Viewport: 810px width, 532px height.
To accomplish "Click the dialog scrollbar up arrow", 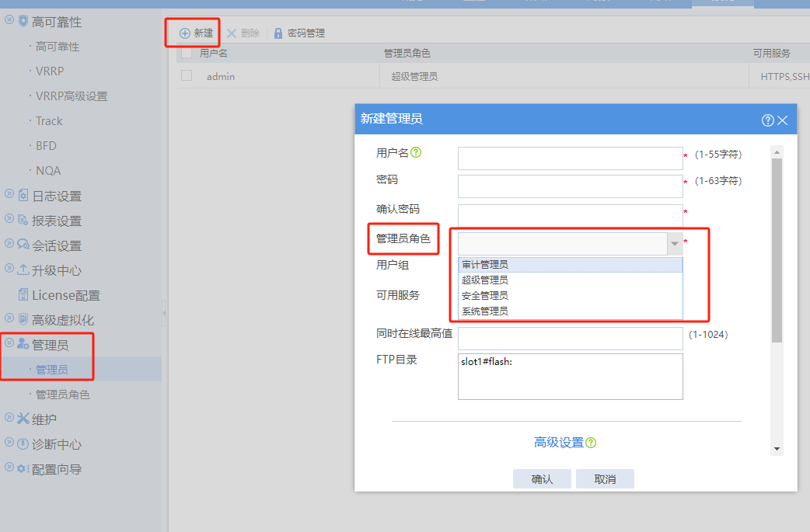I will point(777,152).
